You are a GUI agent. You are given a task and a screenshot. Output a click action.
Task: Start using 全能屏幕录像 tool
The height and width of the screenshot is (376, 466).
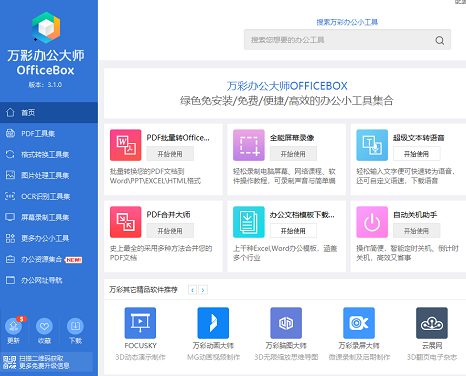(x=293, y=154)
